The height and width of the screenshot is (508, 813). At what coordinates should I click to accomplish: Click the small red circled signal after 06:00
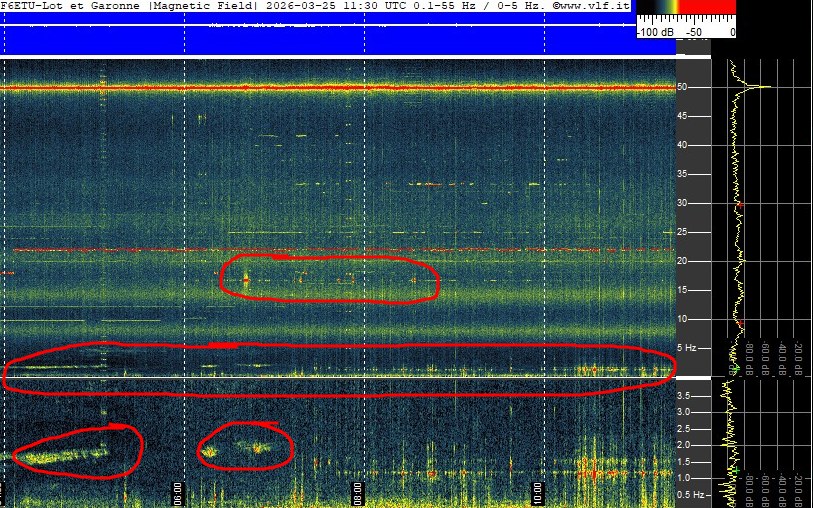pos(246,447)
